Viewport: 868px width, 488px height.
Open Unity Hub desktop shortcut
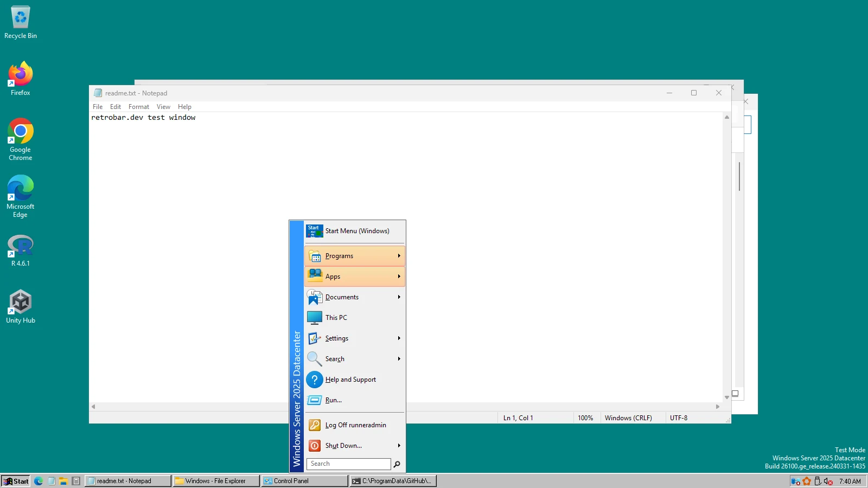point(21,306)
